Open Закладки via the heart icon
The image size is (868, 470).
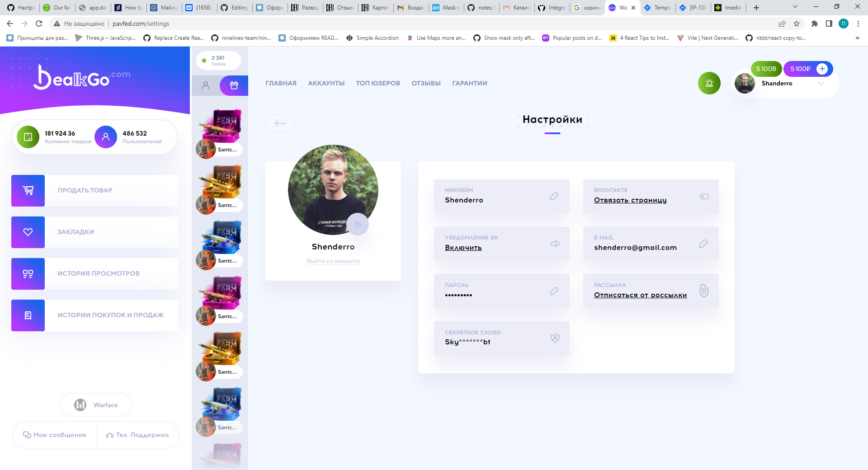click(x=28, y=232)
